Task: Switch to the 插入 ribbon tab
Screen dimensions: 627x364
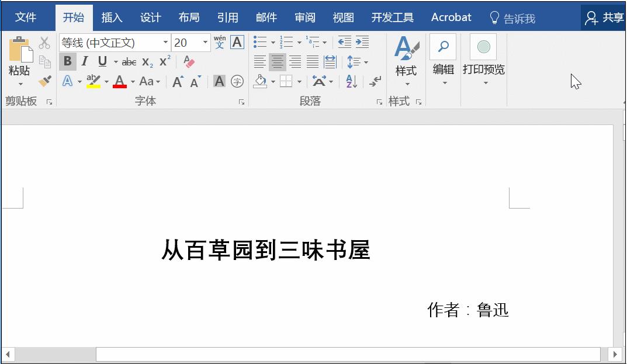Action: [112, 18]
